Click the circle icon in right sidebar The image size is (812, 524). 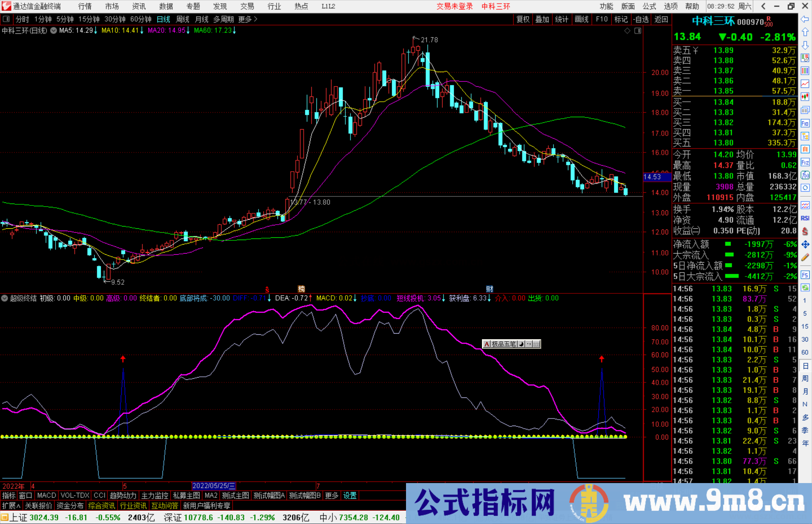[x=805, y=188]
